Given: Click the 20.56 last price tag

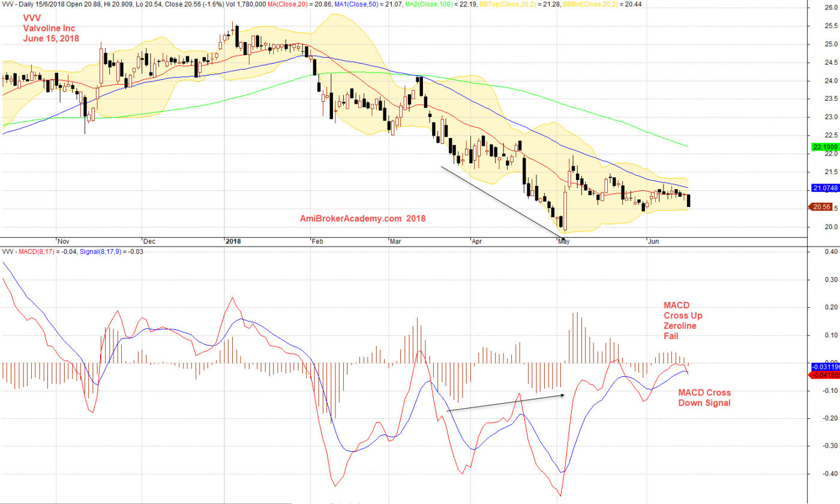Looking at the screenshot, I should point(821,207).
